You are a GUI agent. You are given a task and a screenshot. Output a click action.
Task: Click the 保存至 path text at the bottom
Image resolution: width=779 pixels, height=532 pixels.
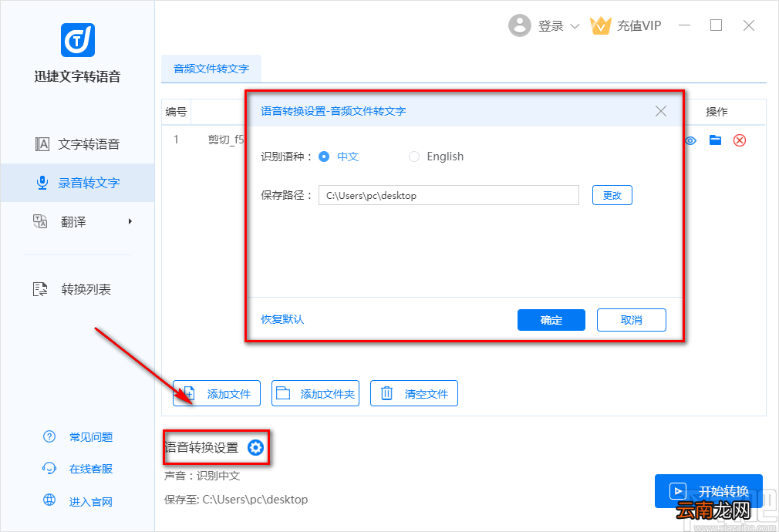236,499
